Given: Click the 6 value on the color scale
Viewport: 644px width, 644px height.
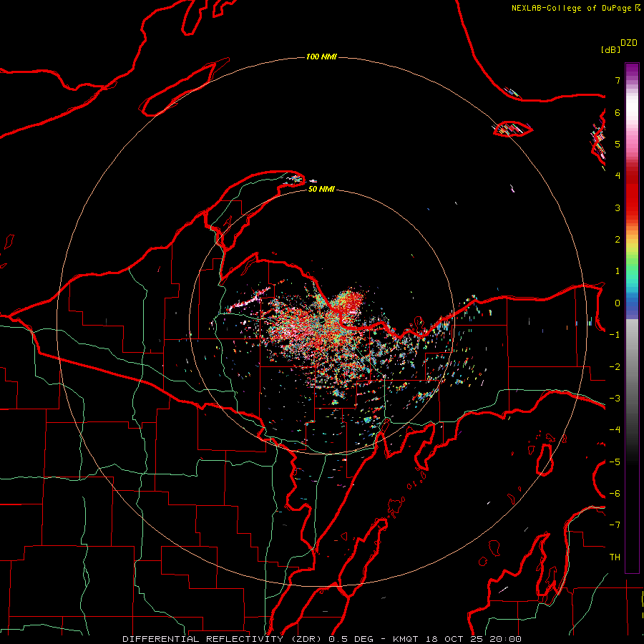Looking at the screenshot, I should tap(618, 112).
